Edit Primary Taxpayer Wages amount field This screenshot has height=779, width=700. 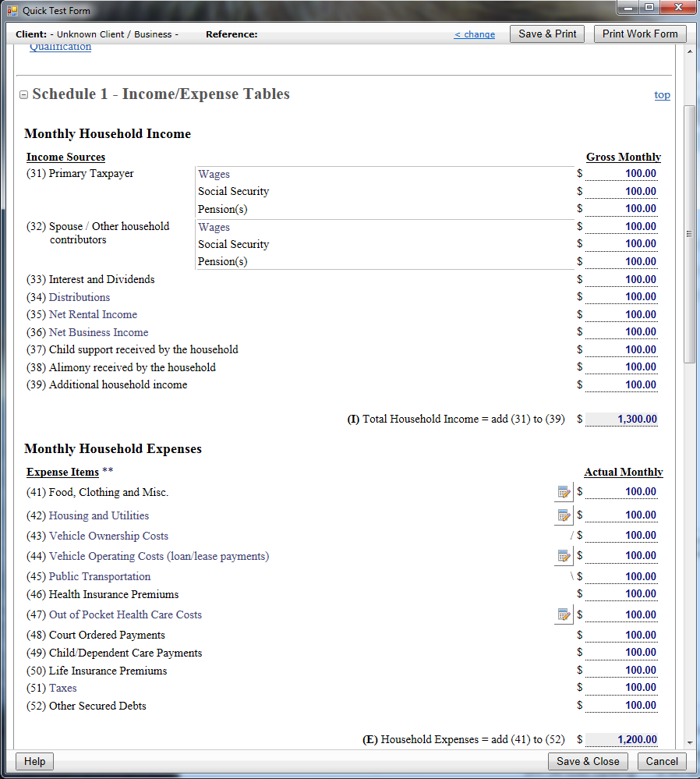coord(621,173)
